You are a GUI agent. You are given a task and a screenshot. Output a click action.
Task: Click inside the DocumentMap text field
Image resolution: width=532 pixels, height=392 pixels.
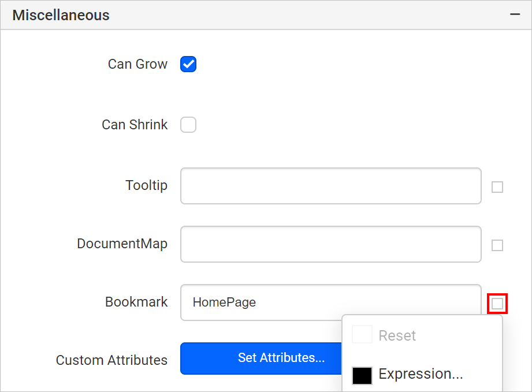click(x=331, y=244)
